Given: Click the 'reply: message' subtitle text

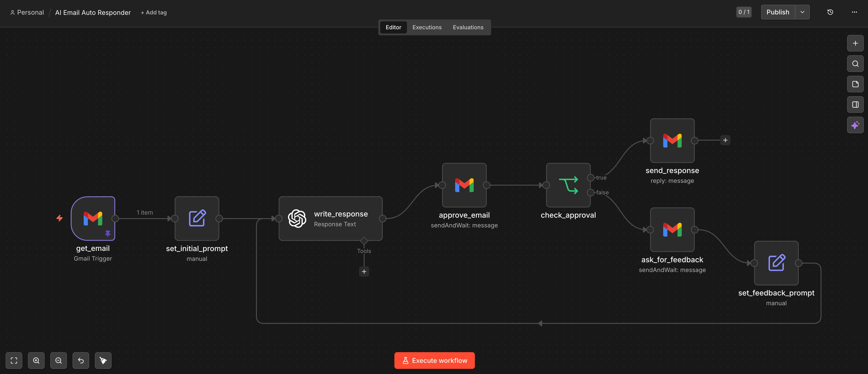Looking at the screenshot, I should (672, 181).
